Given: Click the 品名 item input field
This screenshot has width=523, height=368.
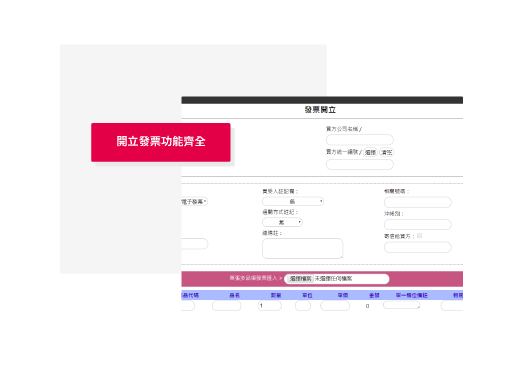Looking at the screenshot, I should point(226,306).
